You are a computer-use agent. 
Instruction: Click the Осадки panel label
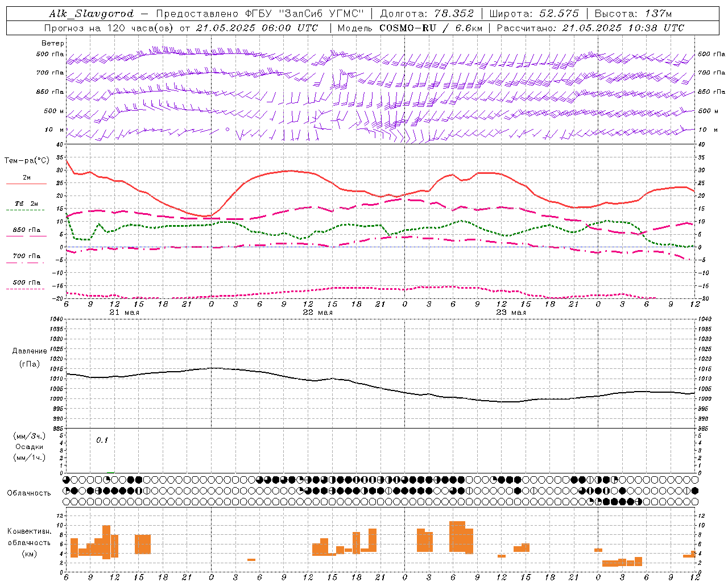(30, 447)
